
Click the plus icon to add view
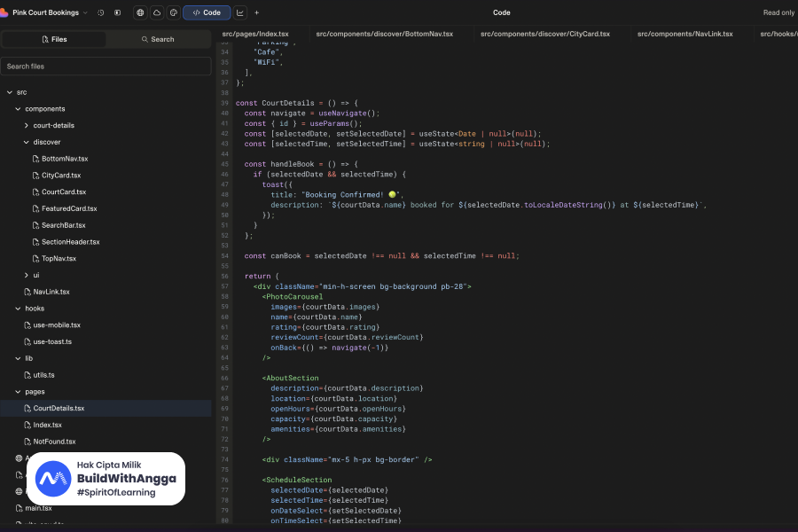pyautogui.click(x=257, y=13)
